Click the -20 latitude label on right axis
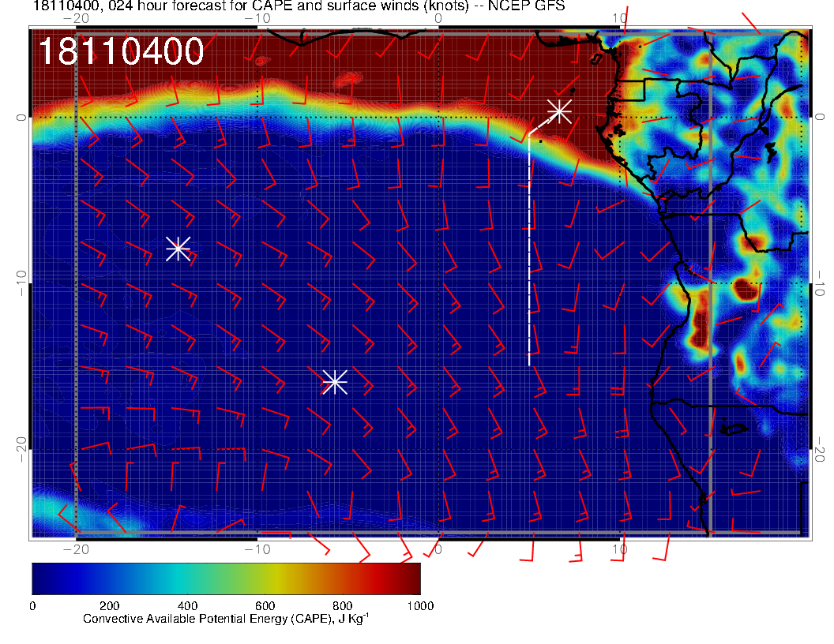The image size is (834, 644). point(821,450)
